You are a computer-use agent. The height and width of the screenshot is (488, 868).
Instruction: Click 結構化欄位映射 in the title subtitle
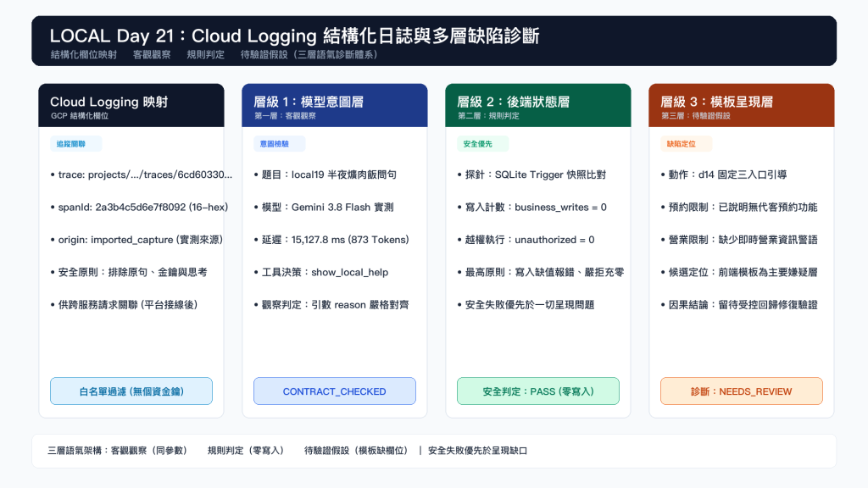point(84,55)
